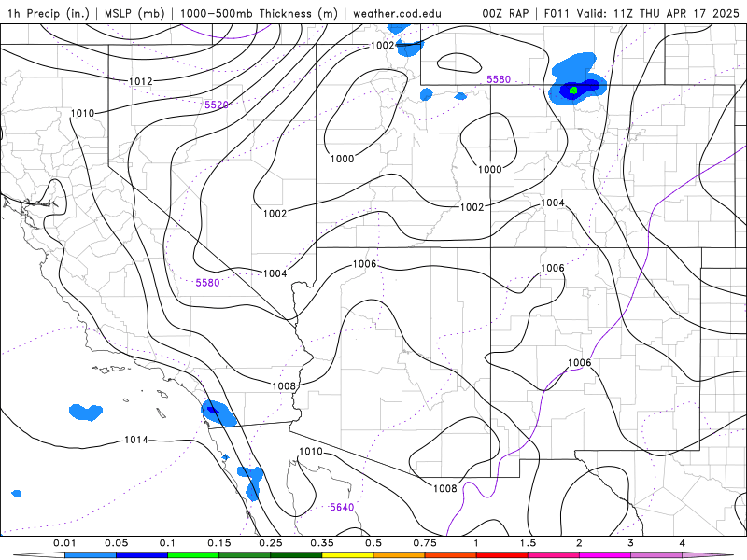
Task: Click the red 1–1.5 legend swatch
Action: pyautogui.click(x=502, y=555)
